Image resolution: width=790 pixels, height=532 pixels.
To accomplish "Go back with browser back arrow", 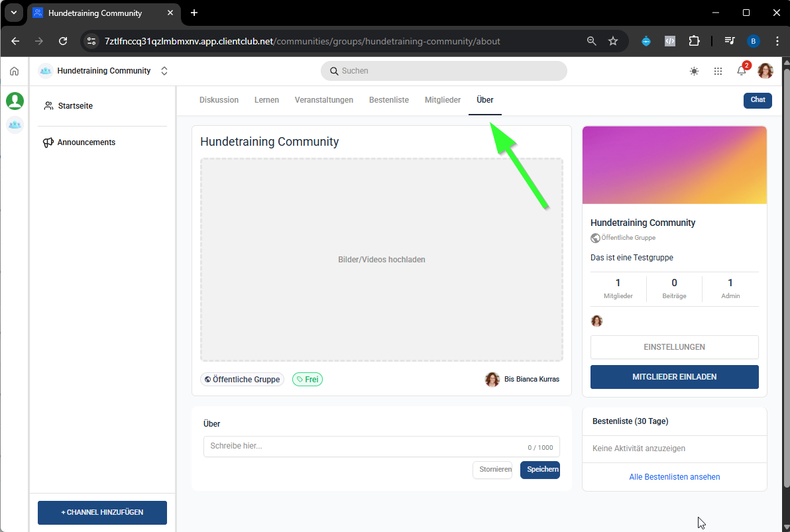I will pyautogui.click(x=15, y=41).
